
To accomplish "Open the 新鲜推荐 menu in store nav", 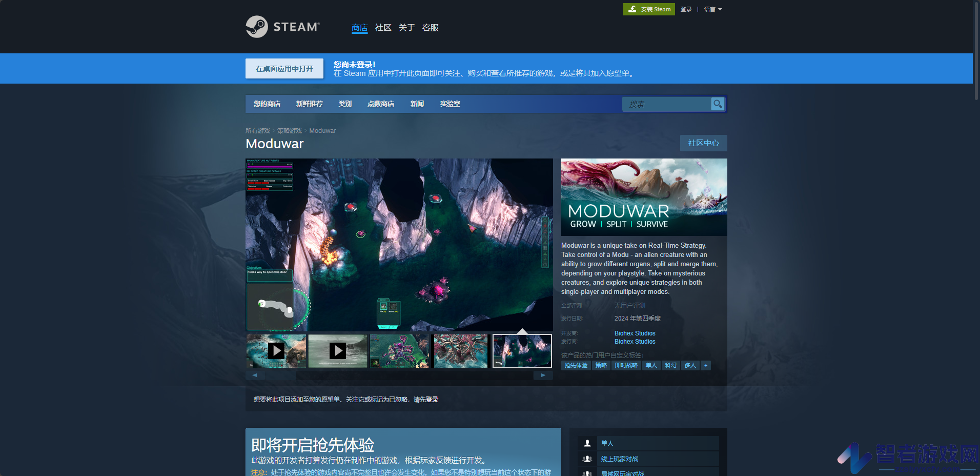I will (309, 104).
